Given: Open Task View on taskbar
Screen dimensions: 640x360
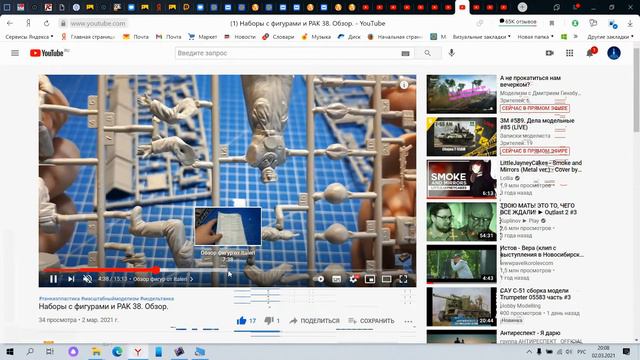Looking at the screenshot, I should point(49,351).
